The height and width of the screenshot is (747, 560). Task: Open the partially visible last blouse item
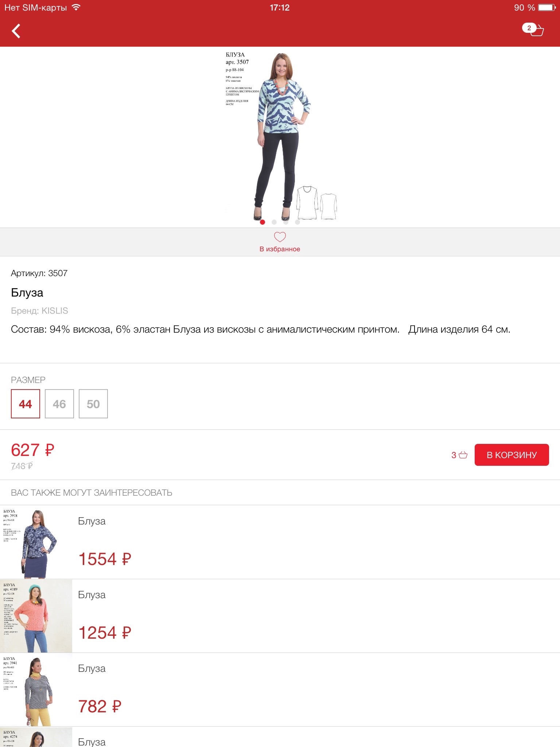(280, 737)
